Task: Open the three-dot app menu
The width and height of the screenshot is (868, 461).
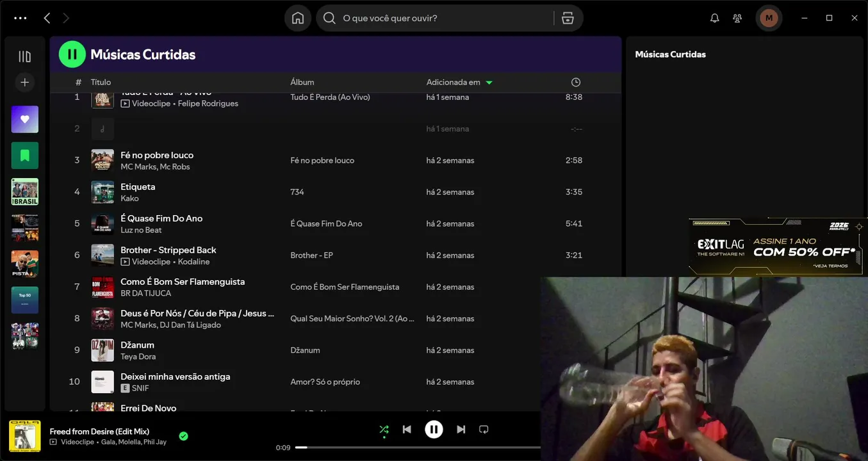Action: [x=20, y=18]
